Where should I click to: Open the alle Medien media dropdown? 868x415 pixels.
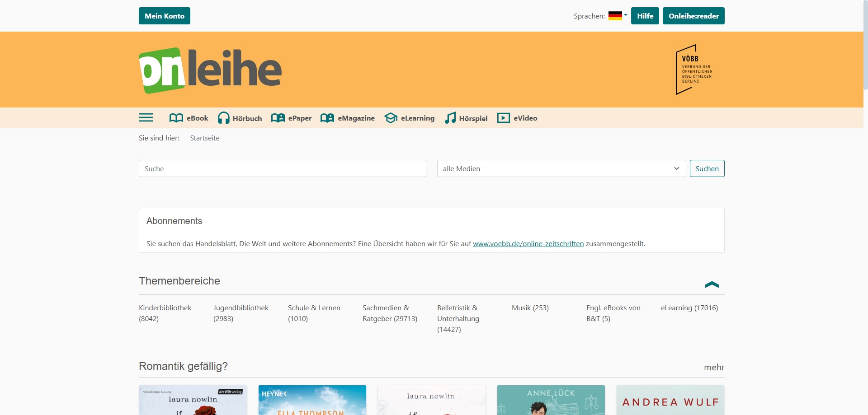point(561,168)
